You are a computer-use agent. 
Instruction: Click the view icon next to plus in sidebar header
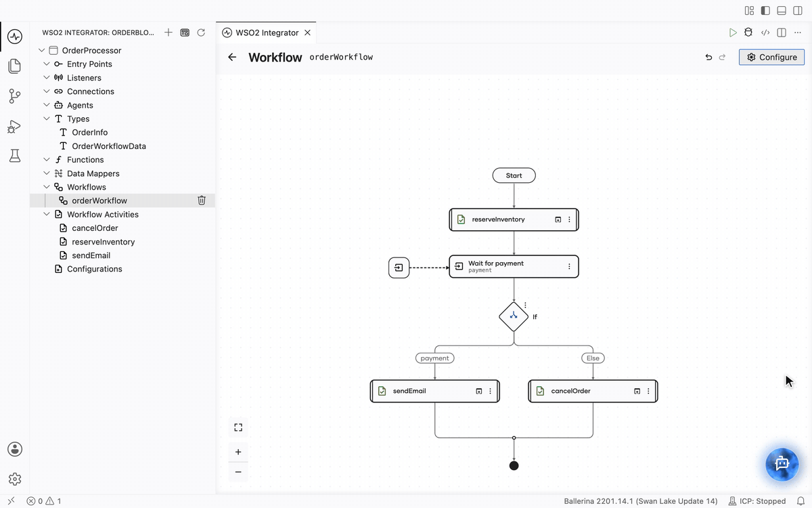pyautogui.click(x=185, y=33)
